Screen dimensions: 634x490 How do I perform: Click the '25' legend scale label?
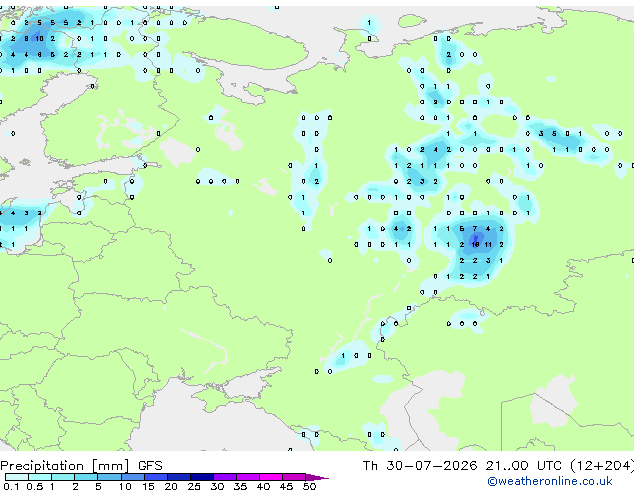pyautogui.click(x=194, y=486)
